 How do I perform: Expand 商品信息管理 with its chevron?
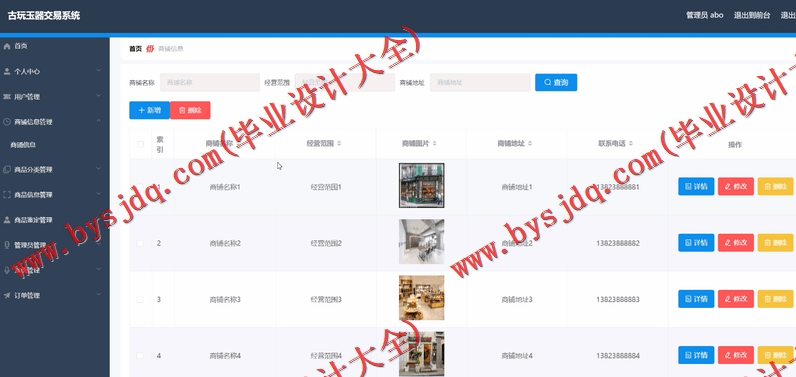(x=98, y=193)
